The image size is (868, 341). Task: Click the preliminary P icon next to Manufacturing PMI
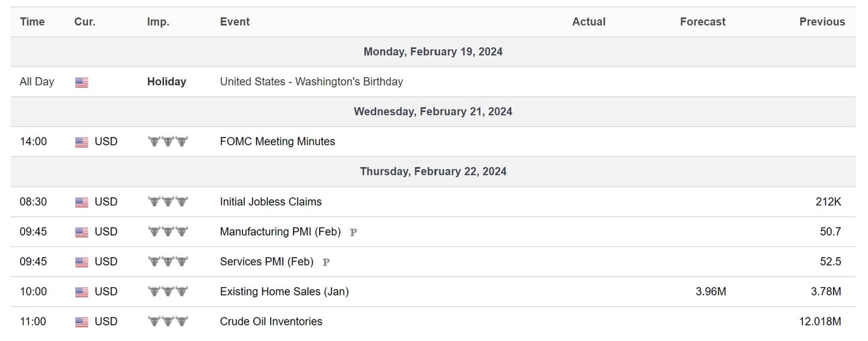pyautogui.click(x=353, y=232)
